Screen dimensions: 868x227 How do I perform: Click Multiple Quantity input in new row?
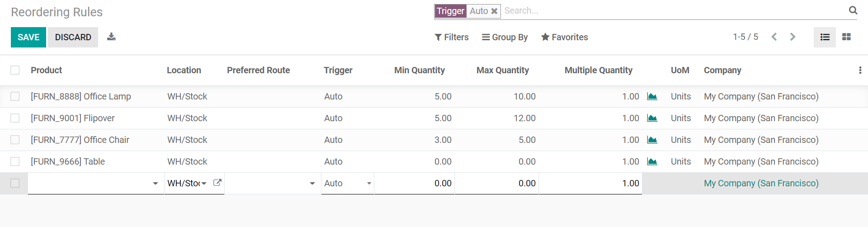pos(590,183)
